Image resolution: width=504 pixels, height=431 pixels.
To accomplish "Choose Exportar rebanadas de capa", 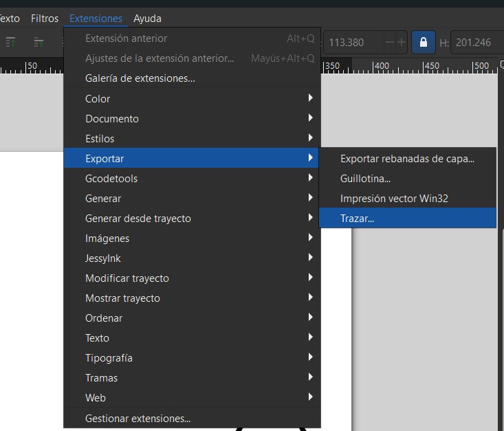I will coord(408,158).
